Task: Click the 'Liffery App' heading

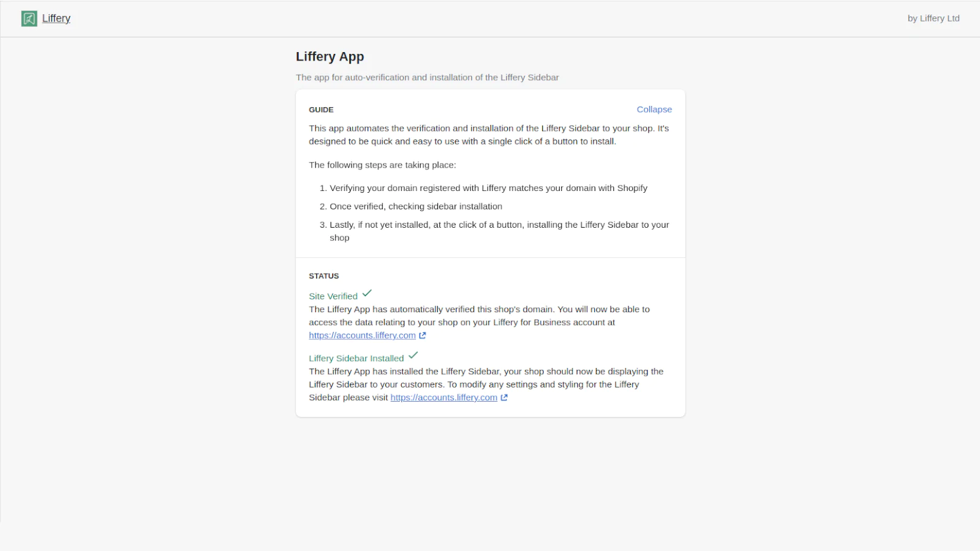Action: [330, 56]
